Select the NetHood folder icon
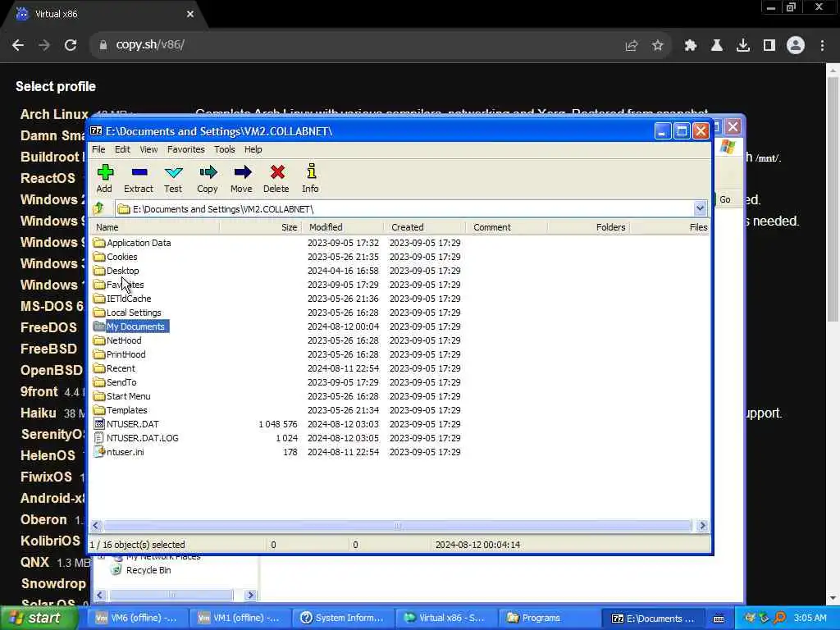 point(98,340)
